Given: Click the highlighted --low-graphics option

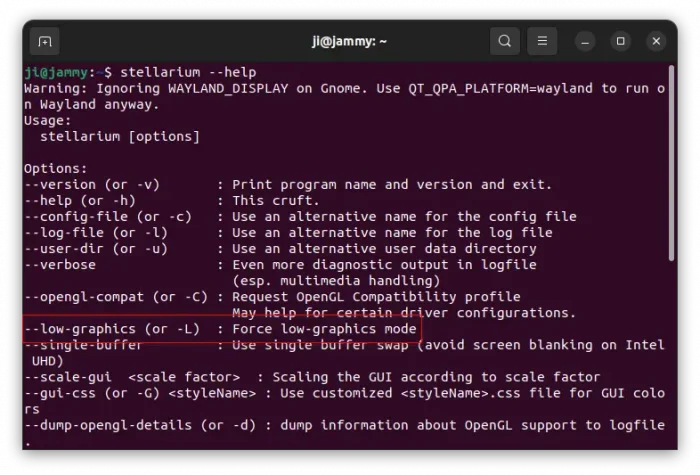Looking at the screenshot, I should coord(112,328).
